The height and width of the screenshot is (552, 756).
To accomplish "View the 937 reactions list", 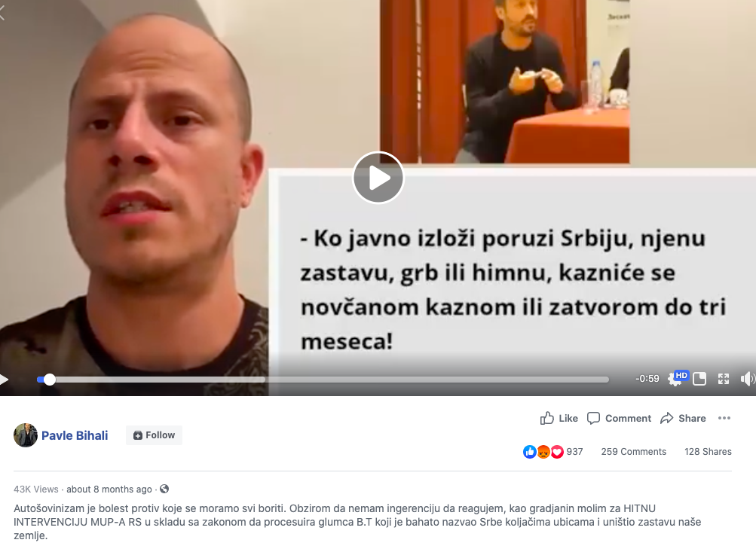I will pyautogui.click(x=553, y=451).
